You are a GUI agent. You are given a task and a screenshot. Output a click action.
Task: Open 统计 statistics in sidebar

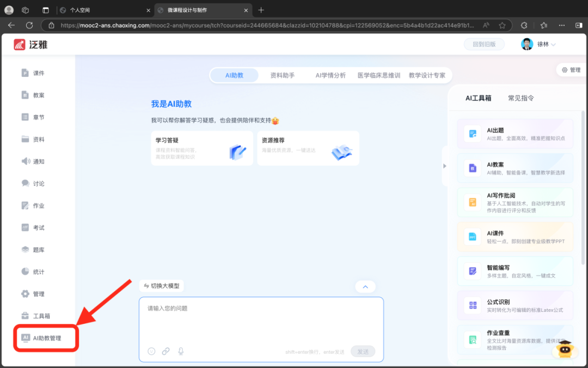coord(38,272)
